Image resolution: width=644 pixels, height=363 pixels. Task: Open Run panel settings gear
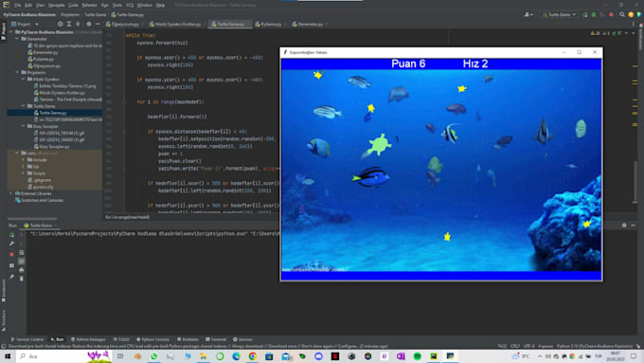tap(624, 226)
